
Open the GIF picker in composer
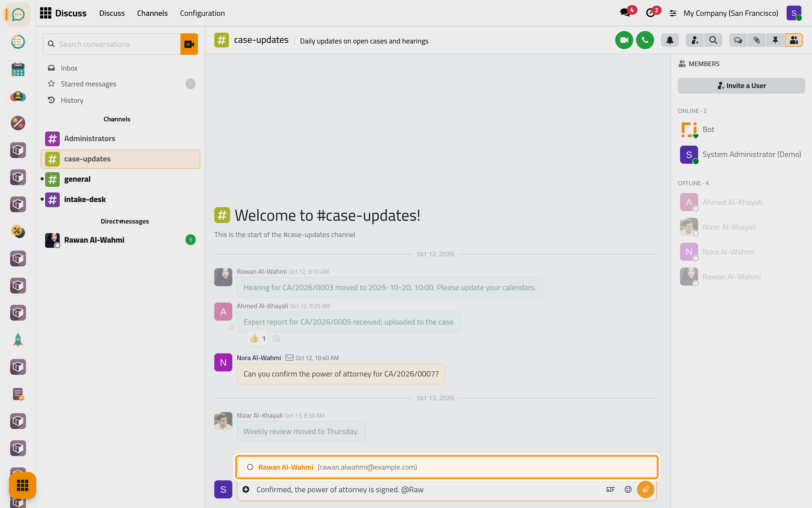(610, 489)
